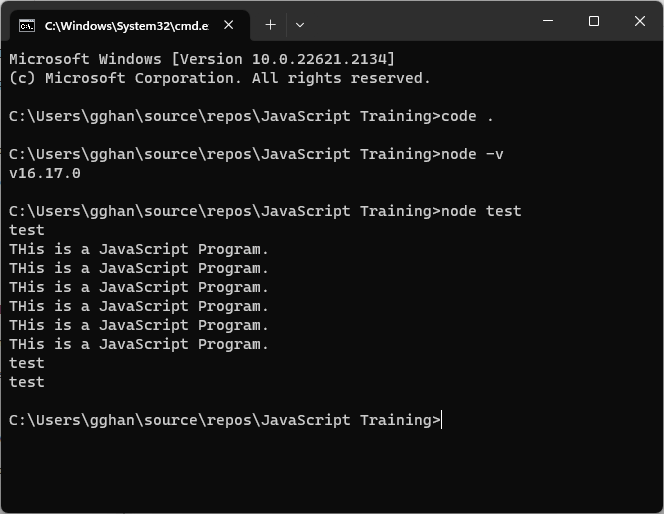Maximize the terminal window
The image size is (664, 514).
click(x=594, y=21)
